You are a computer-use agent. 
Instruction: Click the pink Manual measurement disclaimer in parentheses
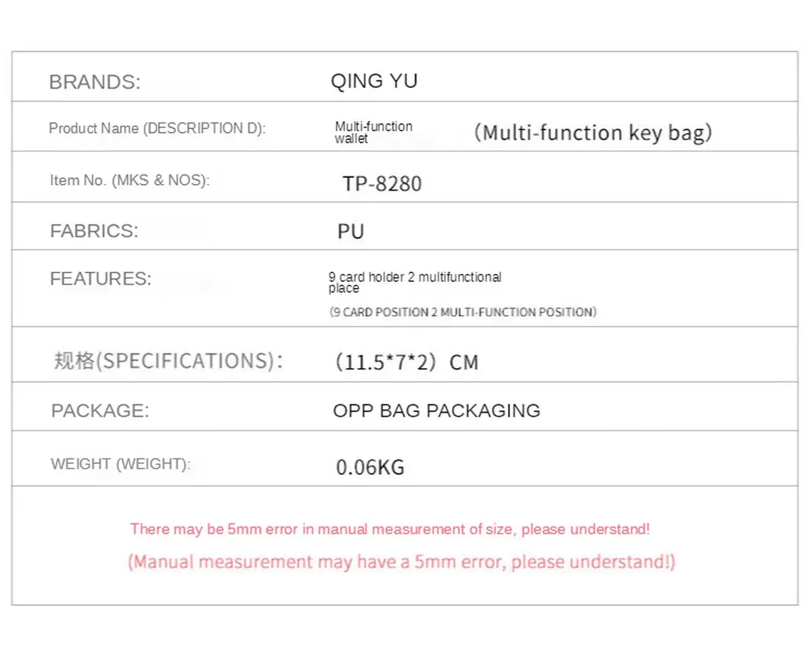pos(401,561)
